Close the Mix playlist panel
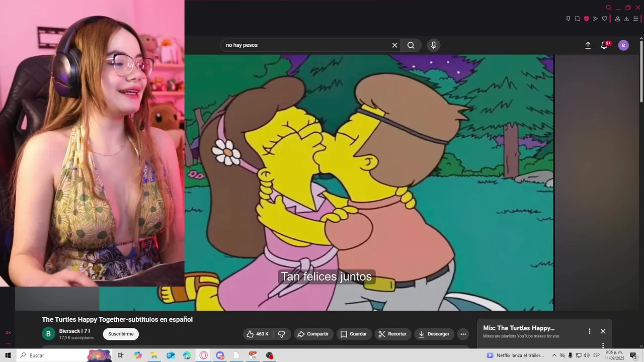The image size is (644, 362). tap(603, 331)
